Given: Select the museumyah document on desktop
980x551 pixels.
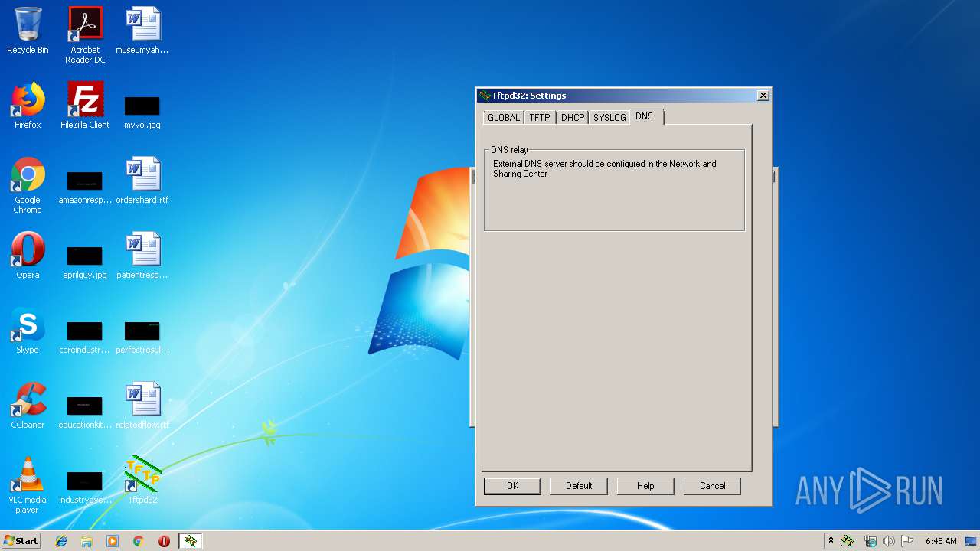Looking at the screenshot, I should tap(142, 31).
